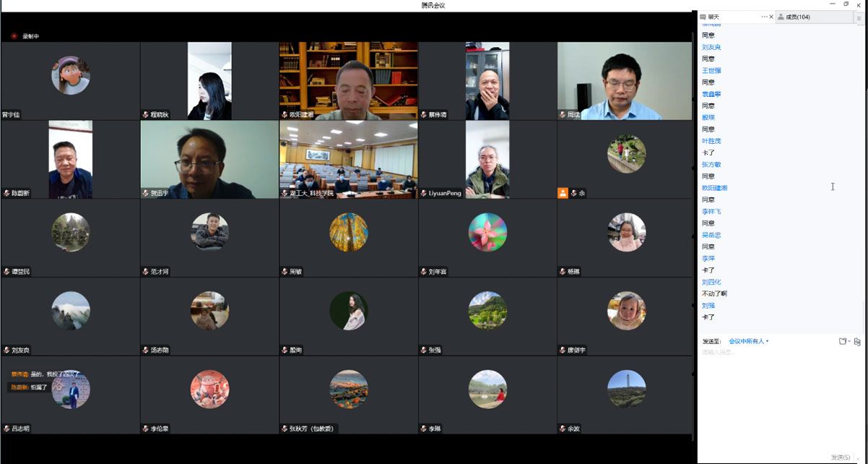Click muted mic icon on 杨琳 tile

(x=563, y=272)
